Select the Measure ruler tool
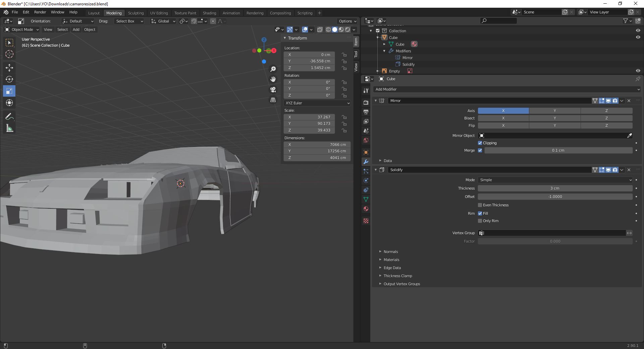The height and width of the screenshot is (349, 644). 9,128
